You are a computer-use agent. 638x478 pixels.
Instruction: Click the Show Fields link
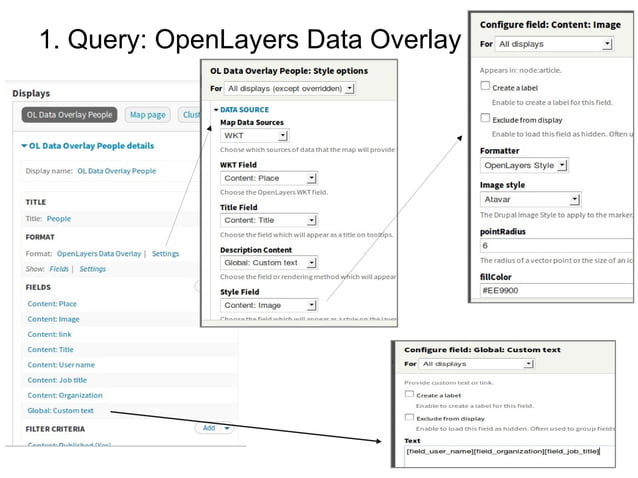[59, 269]
